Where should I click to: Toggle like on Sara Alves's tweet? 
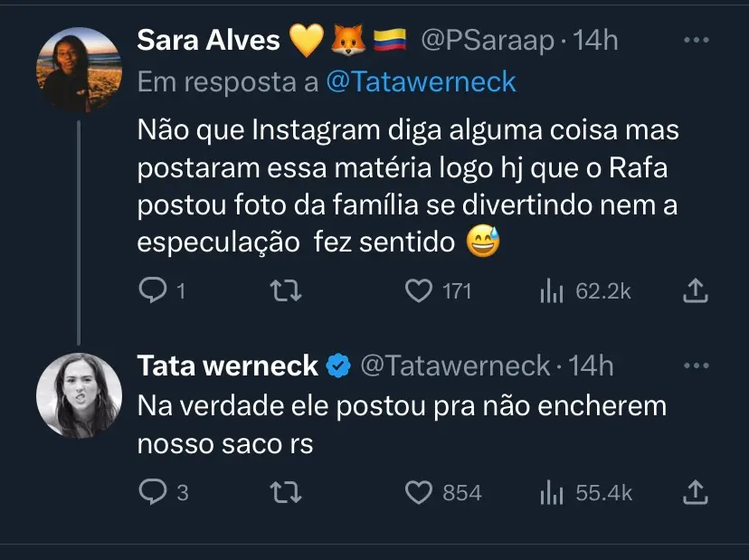(419, 289)
